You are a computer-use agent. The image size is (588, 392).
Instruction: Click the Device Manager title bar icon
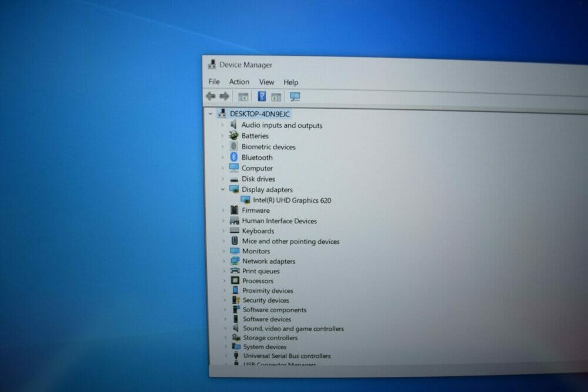tap(212, 64)
